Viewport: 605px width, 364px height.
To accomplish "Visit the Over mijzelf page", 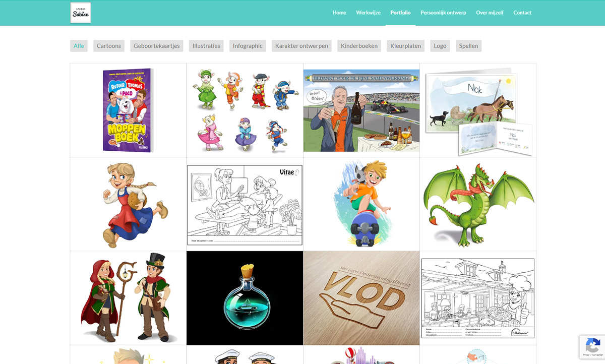I will pos(490,13).
